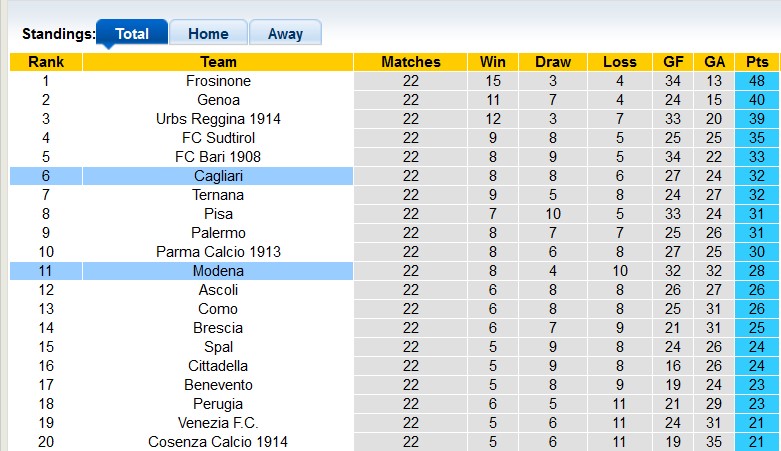
Task: Click the Matches column header
Action: (x=410, y=62)
